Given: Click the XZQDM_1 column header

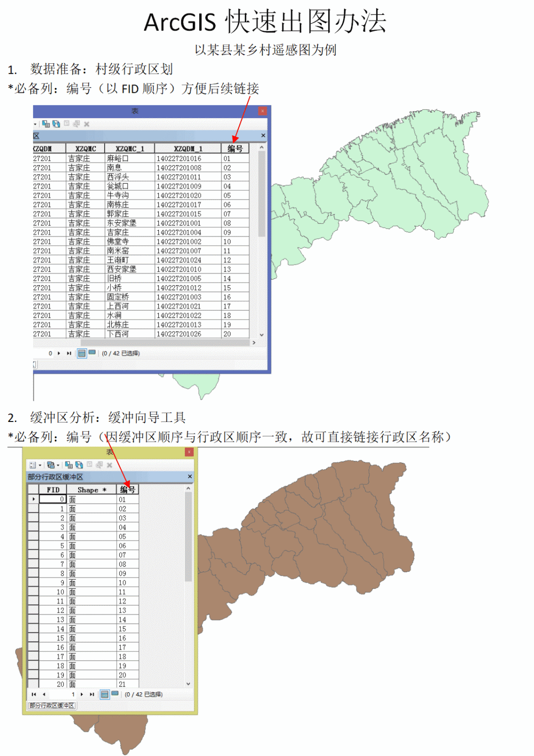Looking at the screenshot, I should click(x=188, y=148).
